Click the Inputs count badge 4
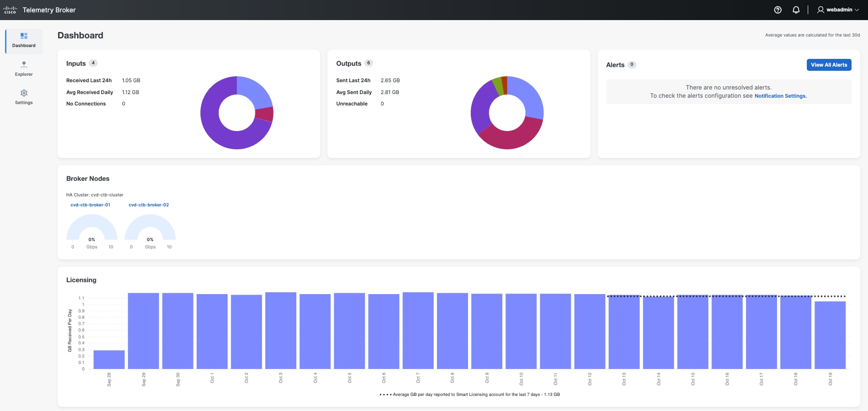Image resolution: width=868 pixels, height=411 pixels. coord(93,63)
